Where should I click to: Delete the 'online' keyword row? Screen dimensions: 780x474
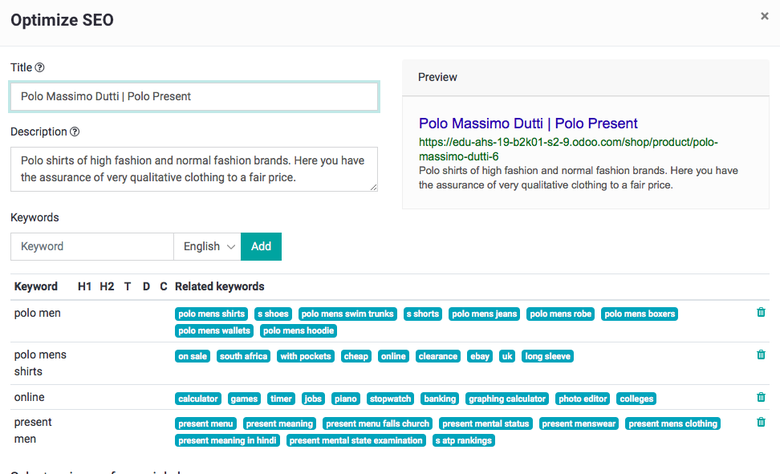[x=761, y=397]
